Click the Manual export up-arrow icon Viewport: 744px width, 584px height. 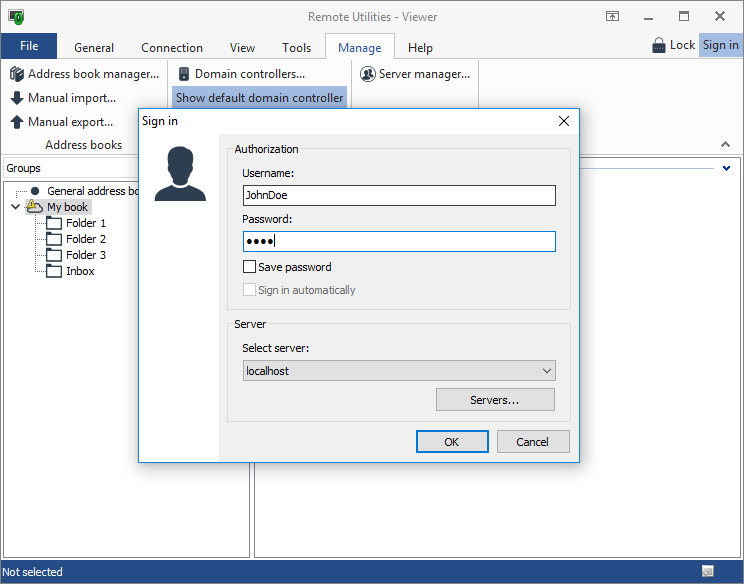(x=17, y=122)
